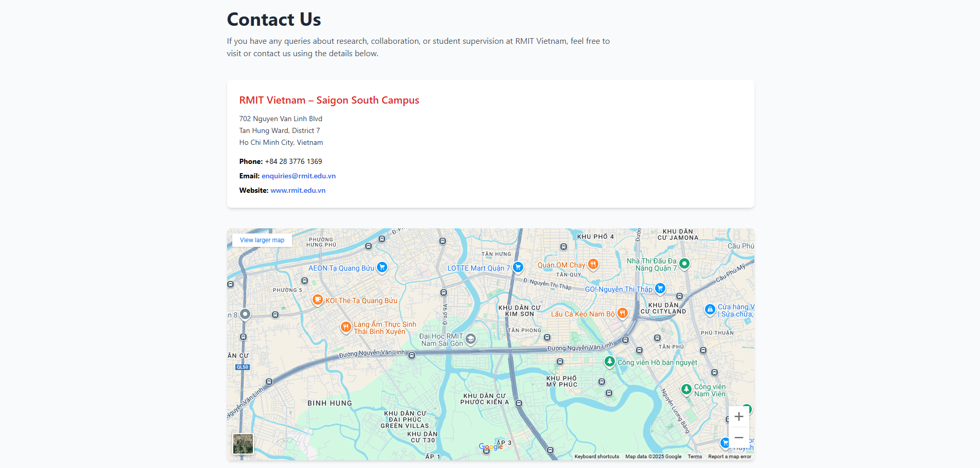Click the Nhà Thi Đấu Đa Năng Quận 7 pin
Image resolution: width=980 pixels, height=468 pixels.
tap(684, 264)
